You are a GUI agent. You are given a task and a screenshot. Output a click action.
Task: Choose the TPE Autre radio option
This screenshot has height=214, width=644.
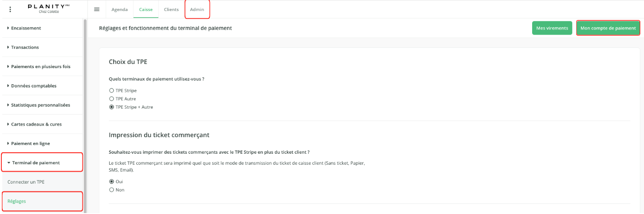pos(111,99)
